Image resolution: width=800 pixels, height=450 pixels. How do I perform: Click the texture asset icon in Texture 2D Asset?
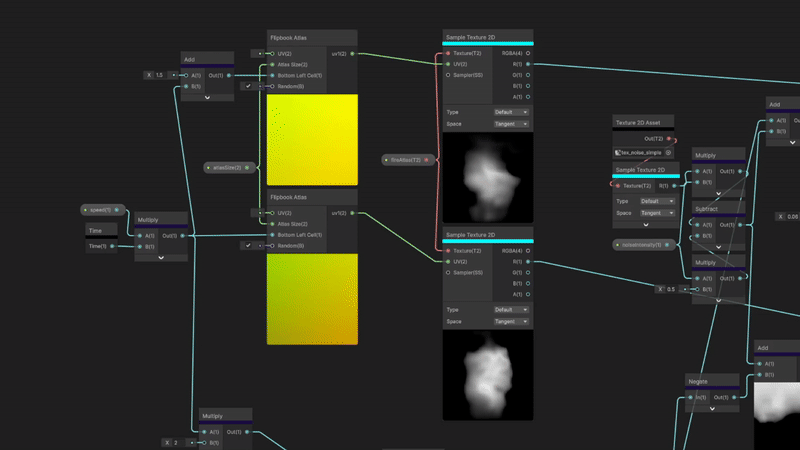point(618,153)
